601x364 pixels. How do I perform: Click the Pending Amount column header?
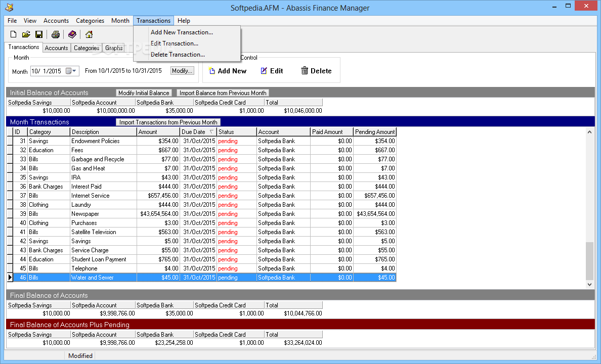pos(375,132)
